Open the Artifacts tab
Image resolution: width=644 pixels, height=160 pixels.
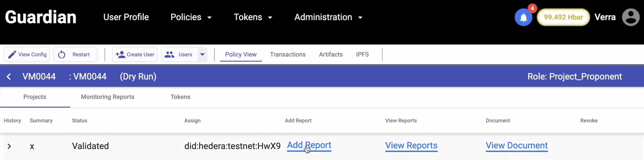tap(330, 54)
